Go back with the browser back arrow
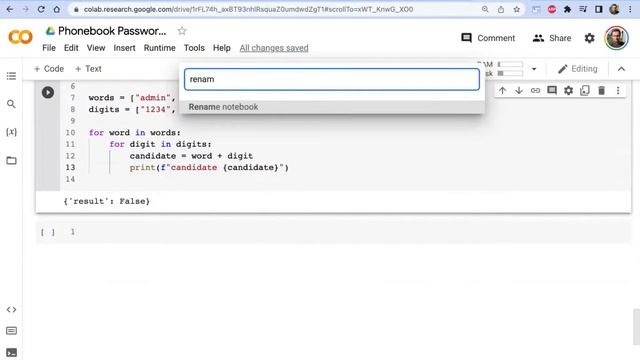 tap(10, 9)
